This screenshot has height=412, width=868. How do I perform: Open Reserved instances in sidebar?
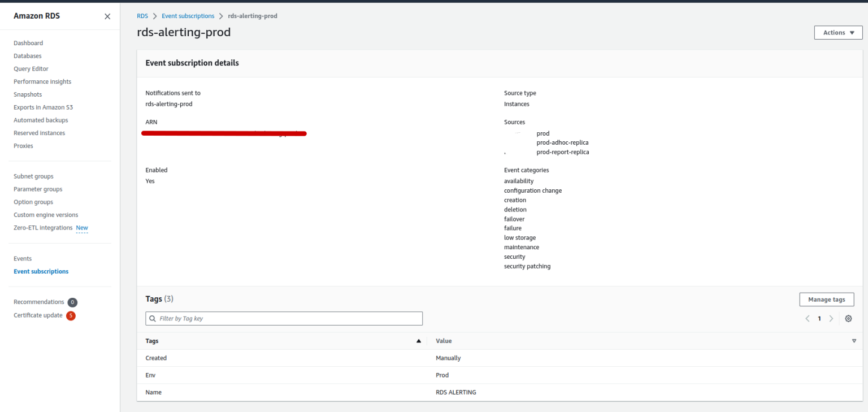click(x=40, y=133)
